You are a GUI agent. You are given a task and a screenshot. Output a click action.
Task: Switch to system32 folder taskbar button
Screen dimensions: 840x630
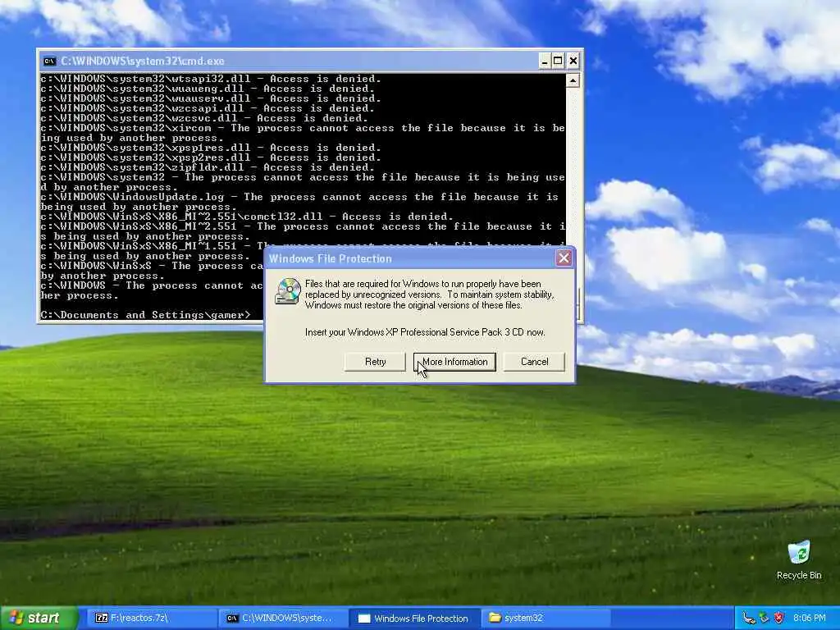click(x=546, y=619)
